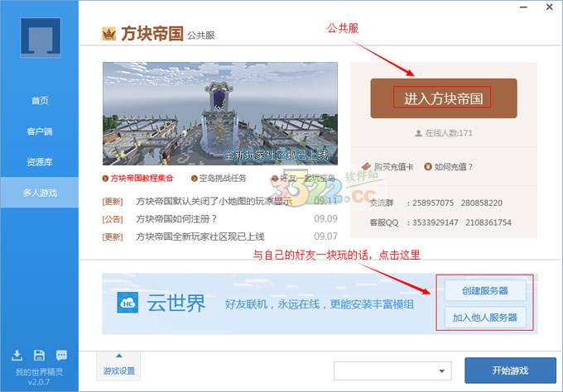Click 我的世界精灵 v2.0.7 version text
The width and height of the screenshot is (563, 392).
click(39, 376)
